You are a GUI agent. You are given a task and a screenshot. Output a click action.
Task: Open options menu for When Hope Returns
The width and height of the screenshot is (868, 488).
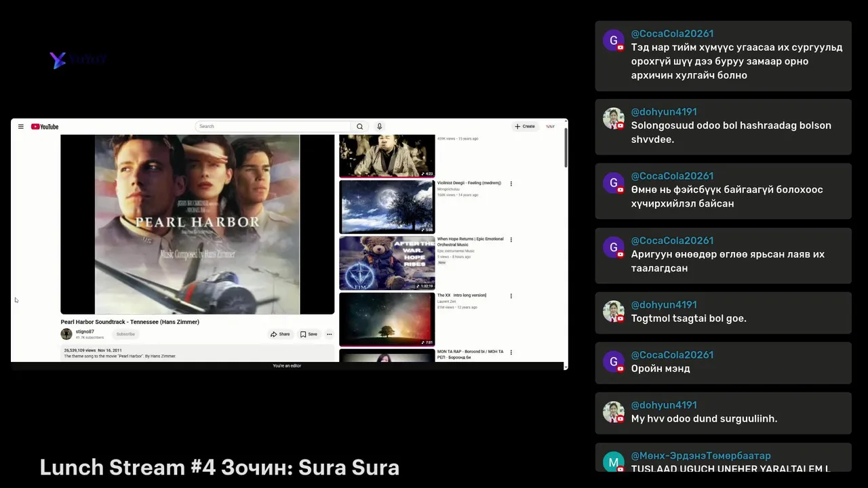pos(511,240)
